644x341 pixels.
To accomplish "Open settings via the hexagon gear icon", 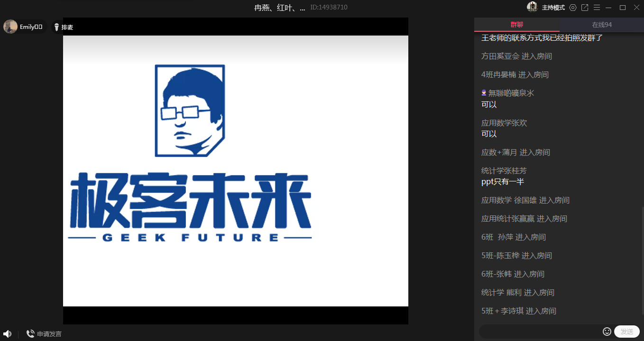I will click(573, 8).
